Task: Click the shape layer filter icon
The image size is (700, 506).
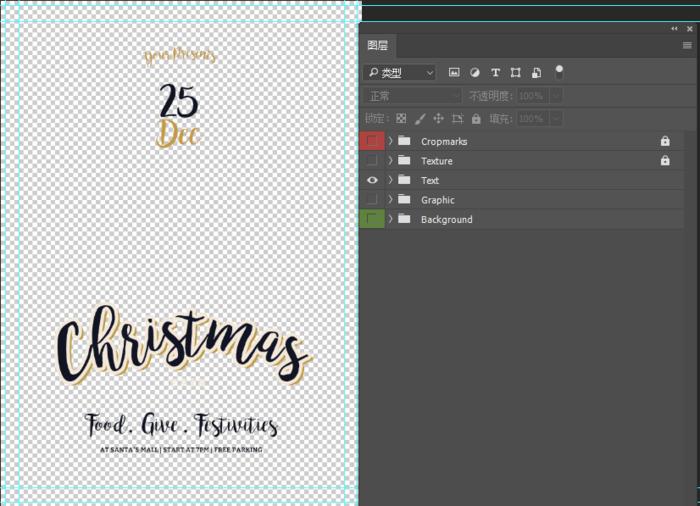Action: 516,73
